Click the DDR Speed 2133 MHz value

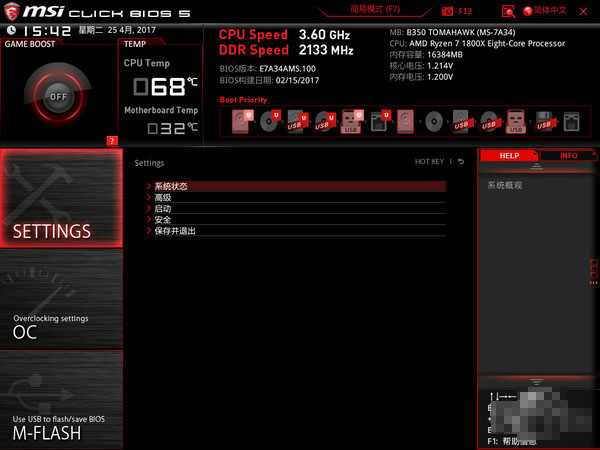pyautogui.click(x=326, y=50)
